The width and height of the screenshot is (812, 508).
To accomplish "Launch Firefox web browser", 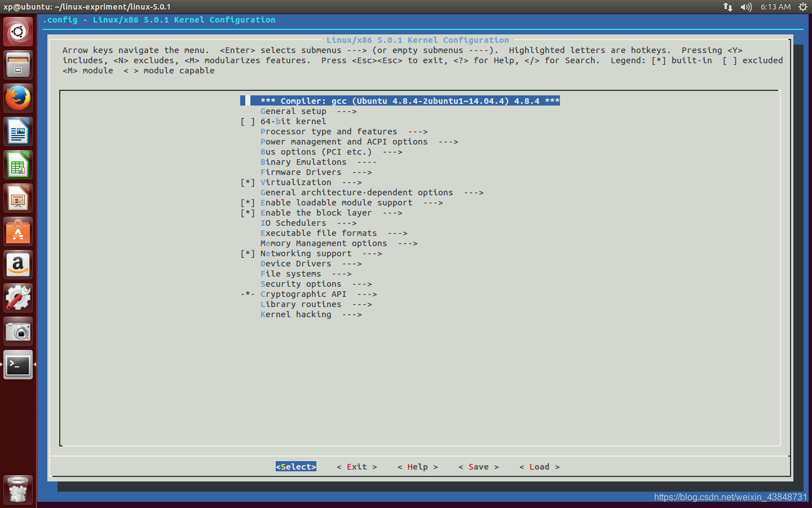I will (18, 98).
